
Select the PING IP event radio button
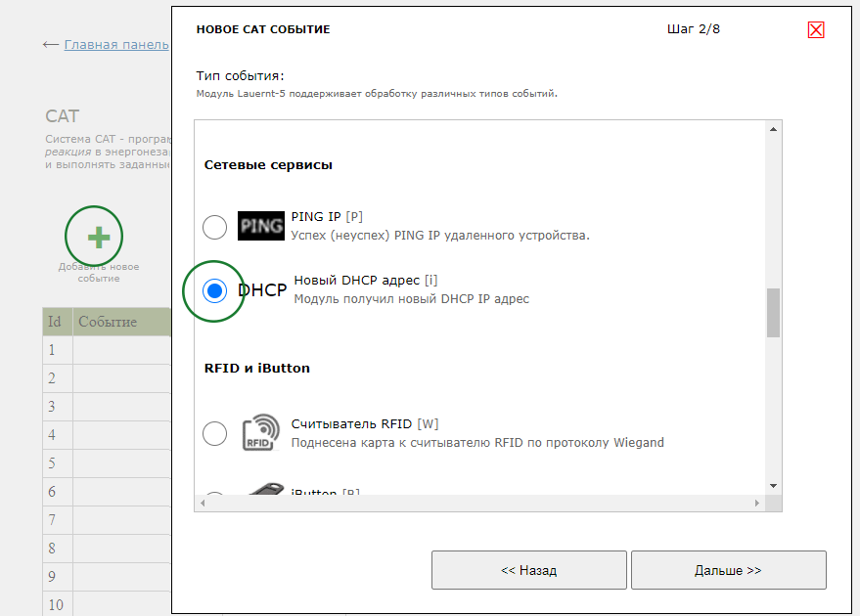pyautogui.click(x=214, y=226)
